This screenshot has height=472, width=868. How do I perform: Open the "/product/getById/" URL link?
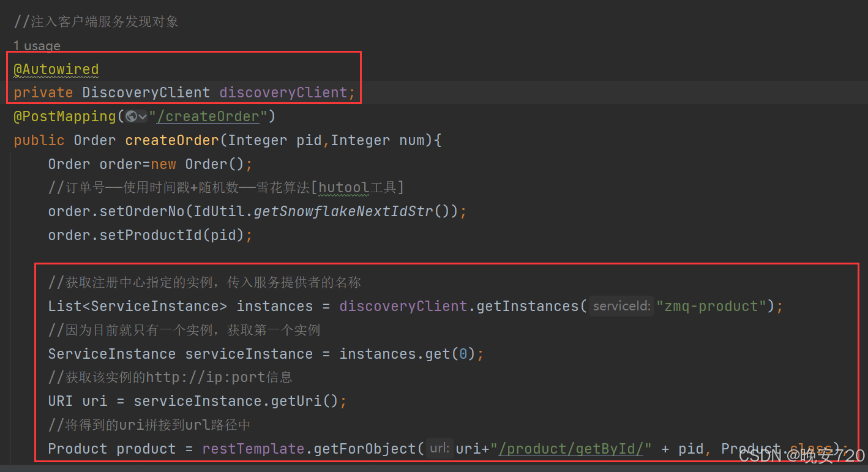pyautogui.click(x=571, y=449)
